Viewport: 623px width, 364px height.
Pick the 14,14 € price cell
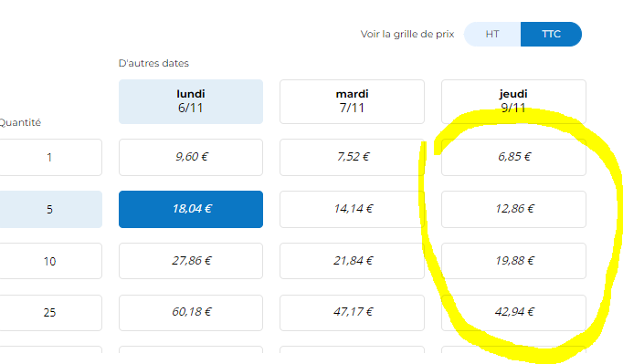(x=352, y=209)
